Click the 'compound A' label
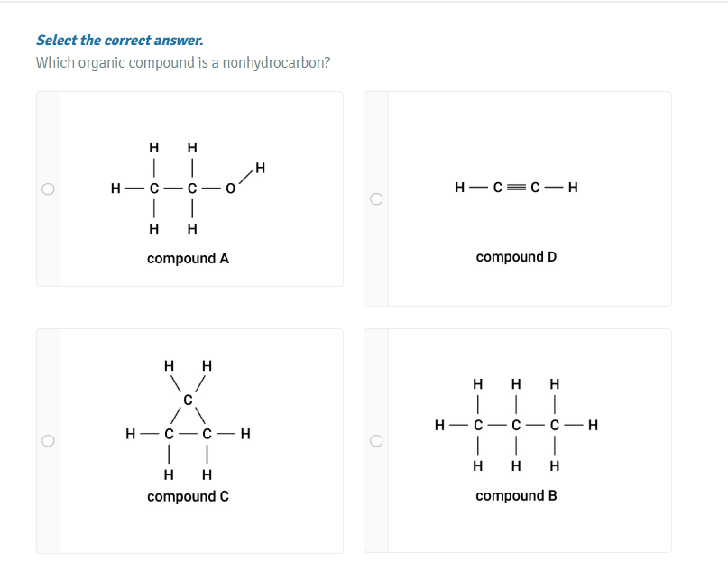This screenshot has height=580, width=728. (188, 259)
